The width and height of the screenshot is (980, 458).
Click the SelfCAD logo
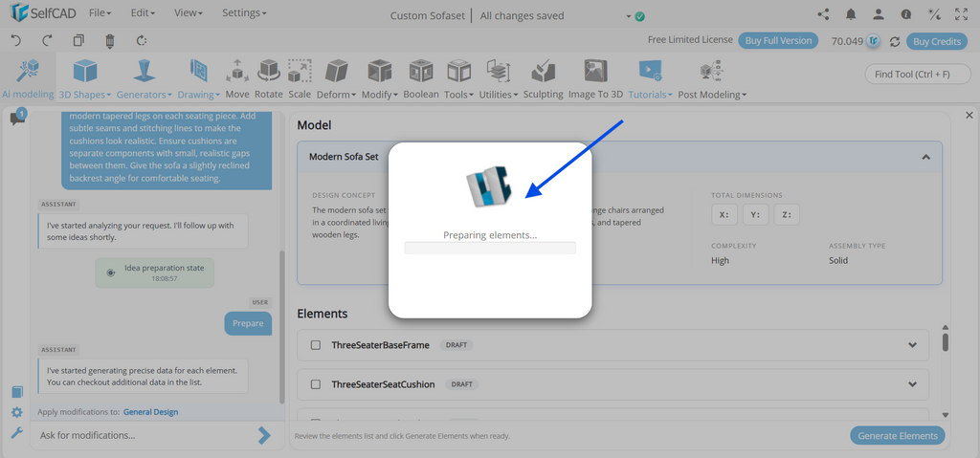pos(42,13)
